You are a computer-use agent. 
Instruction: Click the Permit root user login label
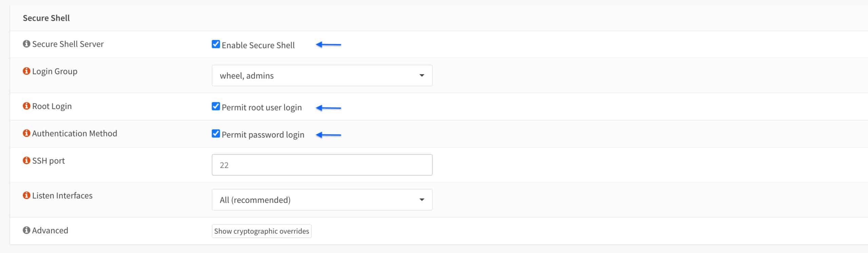[x=261, y=107]
